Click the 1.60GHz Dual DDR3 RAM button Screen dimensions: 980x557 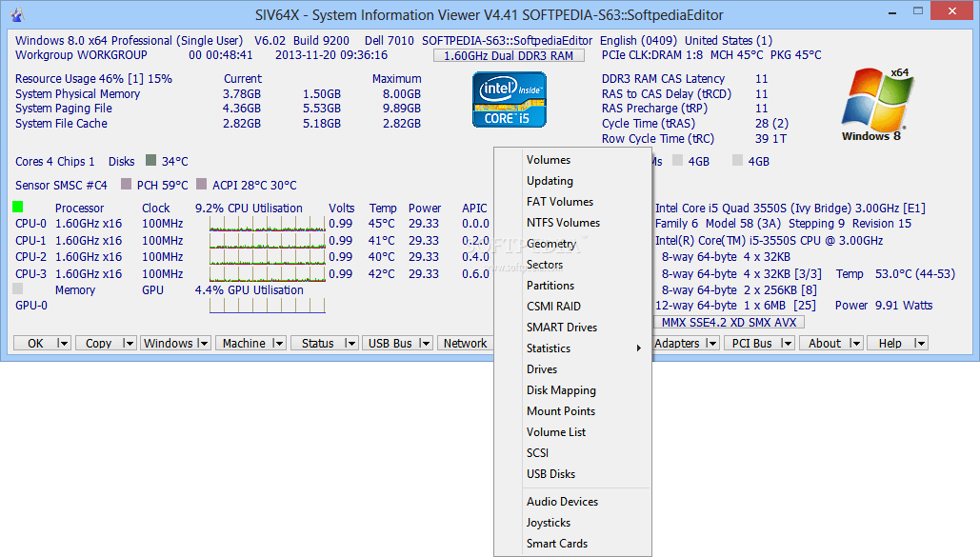pyautogui.click(x=509, y=55)
